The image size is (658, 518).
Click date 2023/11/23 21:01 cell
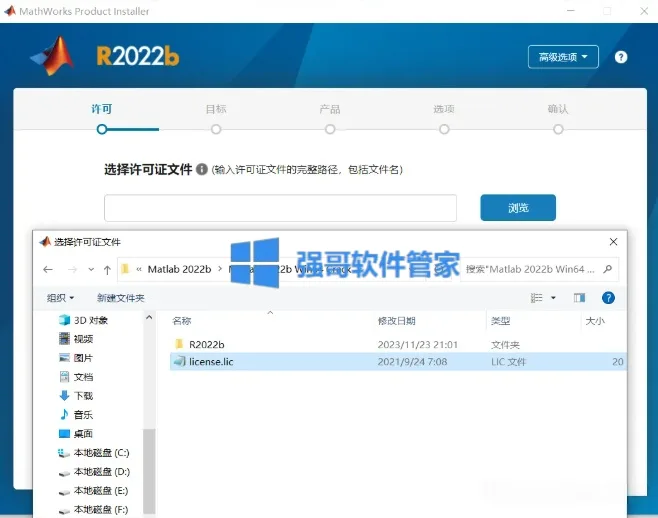(418, 345)
